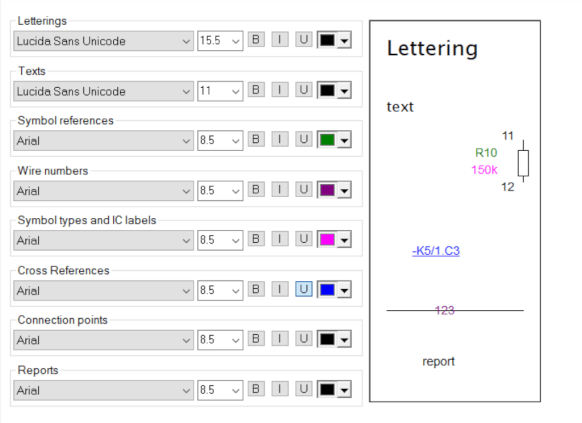Toggle underline for Connection points

pos(304,339)
